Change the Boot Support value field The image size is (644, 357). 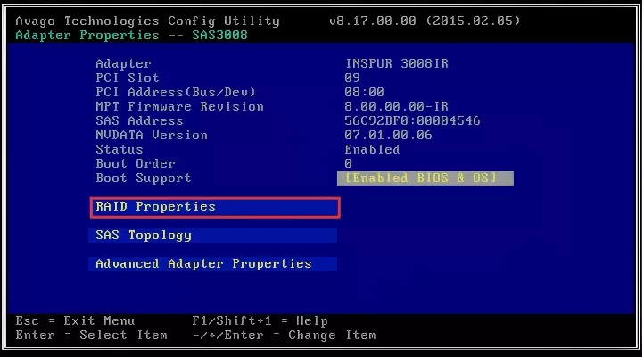coord(425,178)
